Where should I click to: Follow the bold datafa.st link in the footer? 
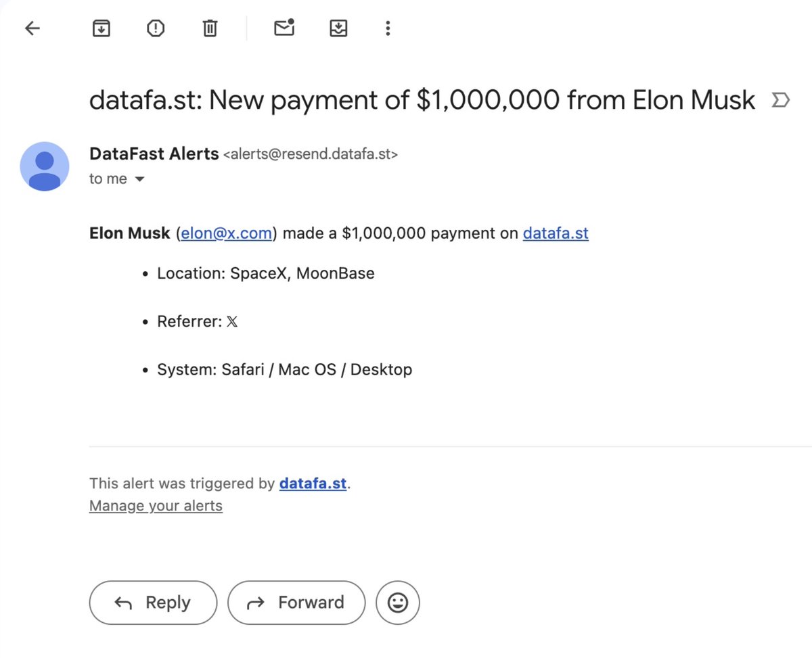[x=313, y=484]
